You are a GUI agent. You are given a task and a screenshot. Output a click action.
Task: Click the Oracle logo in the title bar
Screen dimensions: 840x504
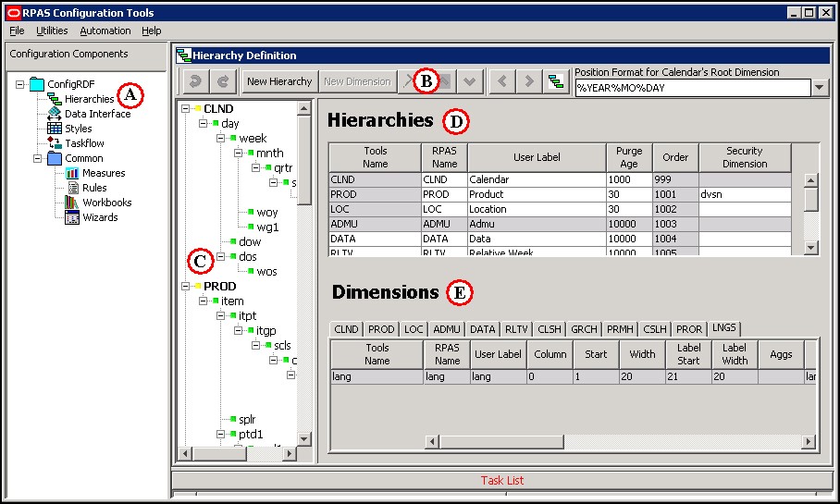click(x=13, y=13)
